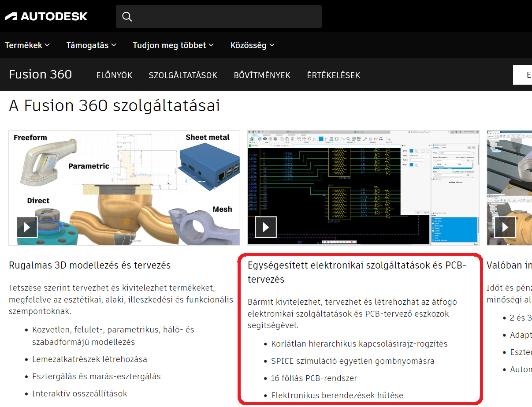The width and height of the screenshot is (532, 407).
Task: Click the bullet "Korlátlan hierarchikus kapcsolásirajz-rögzítés"
Action: click(359, 344)
